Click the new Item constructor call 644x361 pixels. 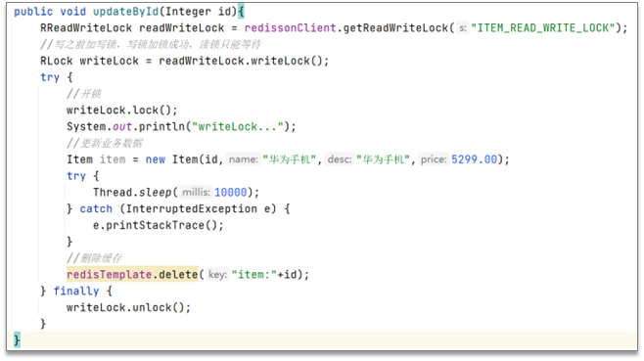coord(327,159)
